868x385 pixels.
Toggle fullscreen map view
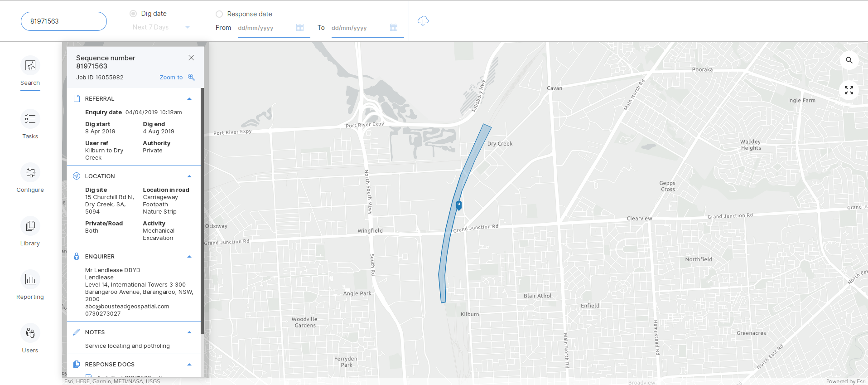point(849,90)
